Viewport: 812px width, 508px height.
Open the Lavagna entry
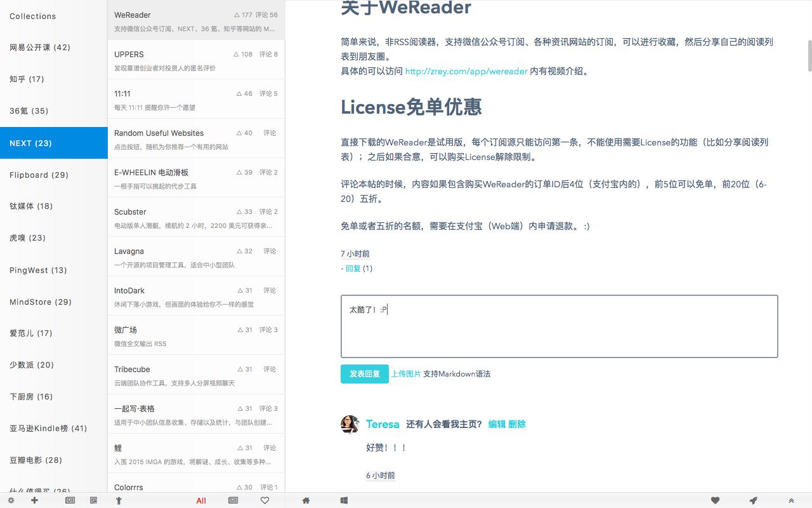(196, 257)
